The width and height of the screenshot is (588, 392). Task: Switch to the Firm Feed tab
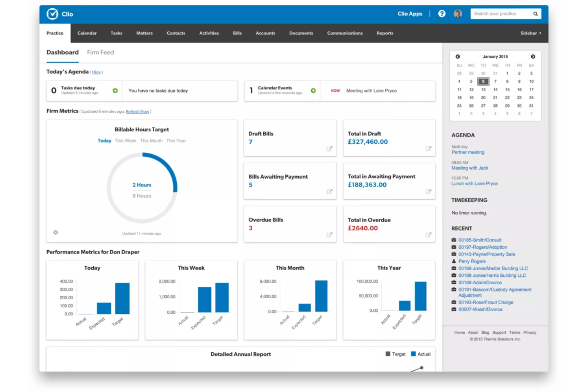100,52
